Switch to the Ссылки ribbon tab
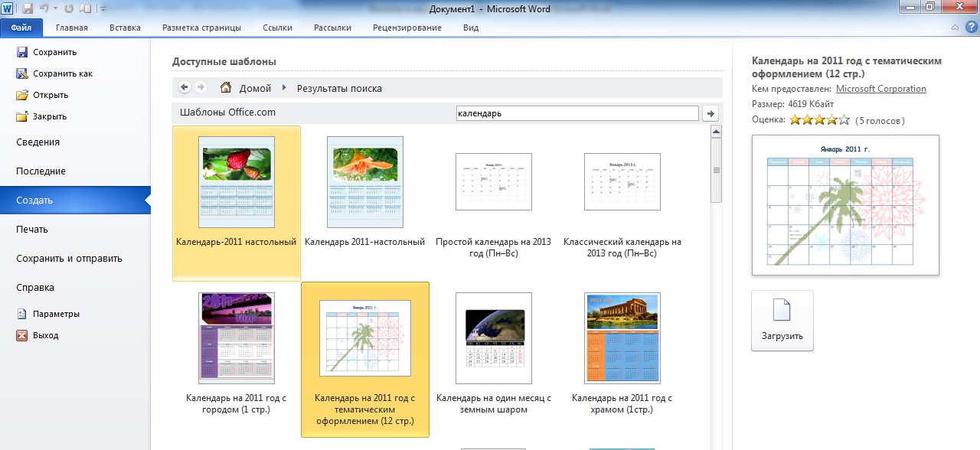 pyautogui.click(x=277, y=28)
